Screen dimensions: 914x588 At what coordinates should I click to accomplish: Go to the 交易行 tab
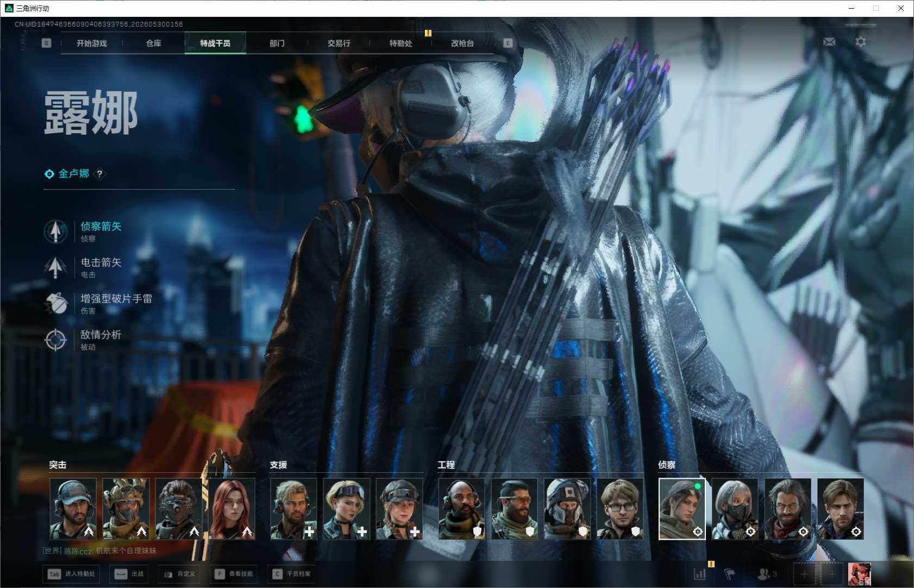coord(339,43)
